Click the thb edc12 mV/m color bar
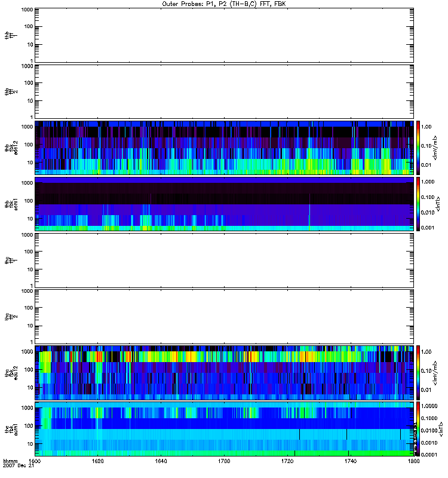The width and height of the screenshot is (448, 478). [419, 147]
